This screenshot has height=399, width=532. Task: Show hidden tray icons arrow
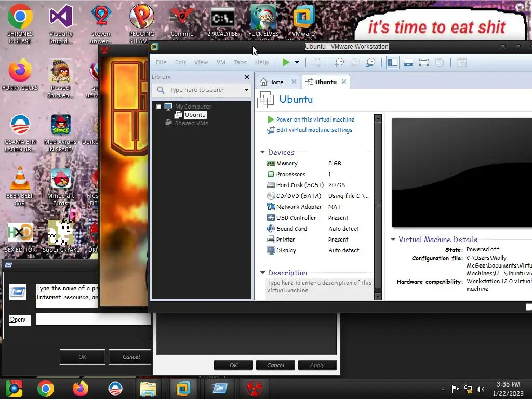[443, 389]
